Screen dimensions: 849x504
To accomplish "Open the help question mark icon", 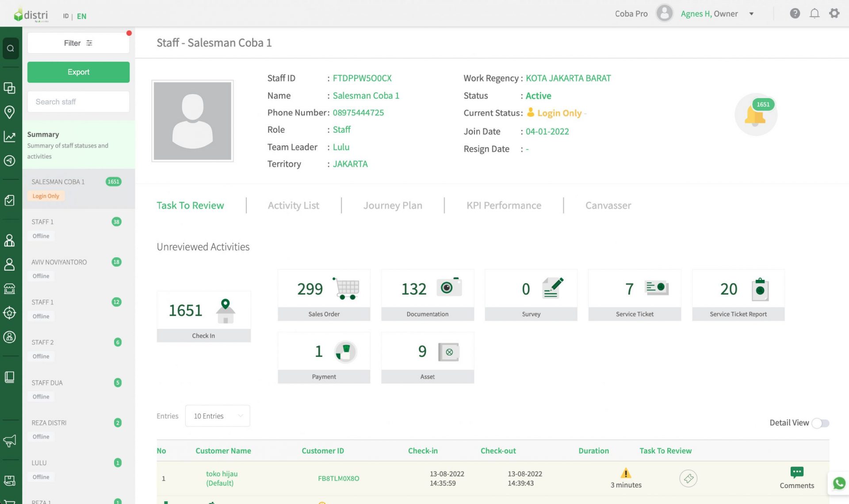I will [795, 14].
